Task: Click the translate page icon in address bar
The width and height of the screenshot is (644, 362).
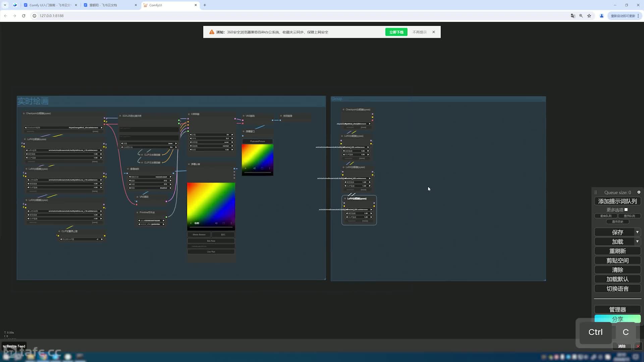Action: (573, 16)
